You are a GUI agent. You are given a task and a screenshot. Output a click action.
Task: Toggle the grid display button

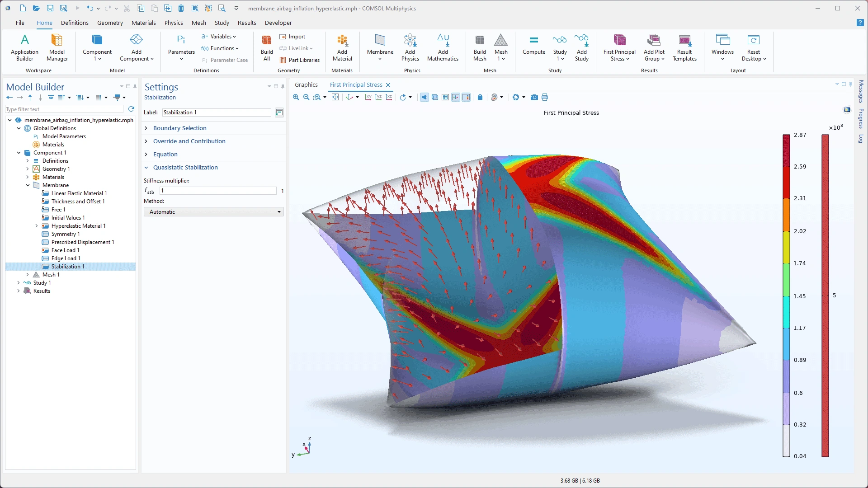[x=445, y=97]
